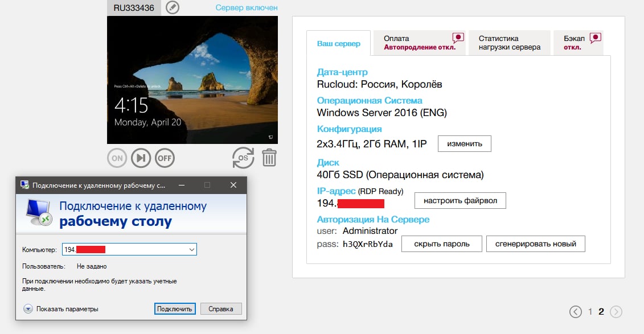Image resolution: width=644 pixels, height=334 pixels.
Task: Open the notification badge on the Бэкап tab
Action: (x=594, y=36)
